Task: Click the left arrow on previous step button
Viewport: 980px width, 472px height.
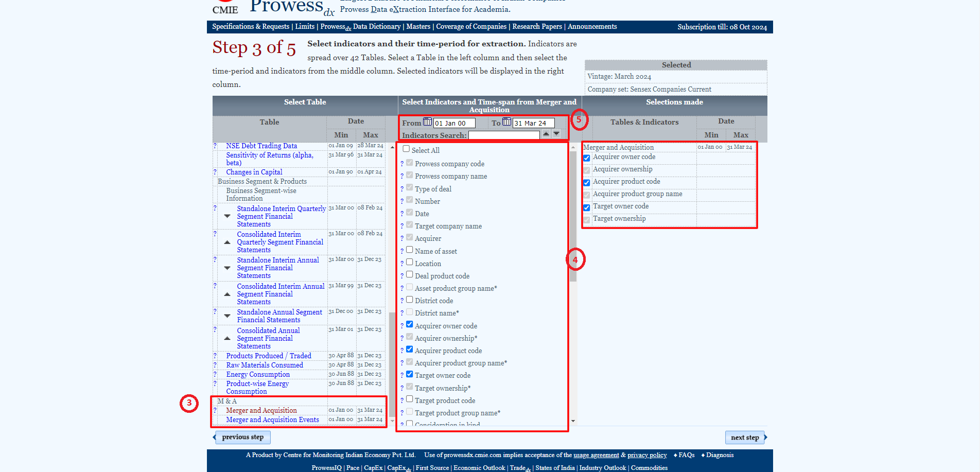Action: 215,438
